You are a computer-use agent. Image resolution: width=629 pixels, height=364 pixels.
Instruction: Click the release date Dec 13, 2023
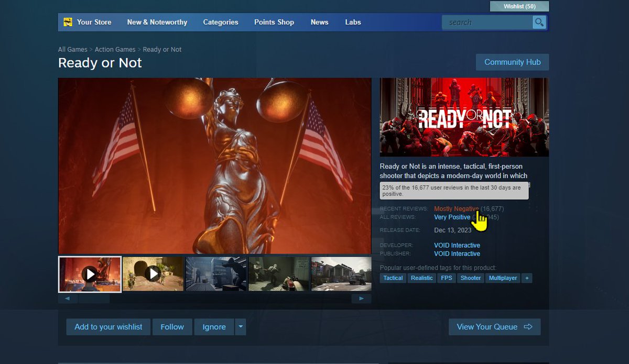(x=453, y=230)
